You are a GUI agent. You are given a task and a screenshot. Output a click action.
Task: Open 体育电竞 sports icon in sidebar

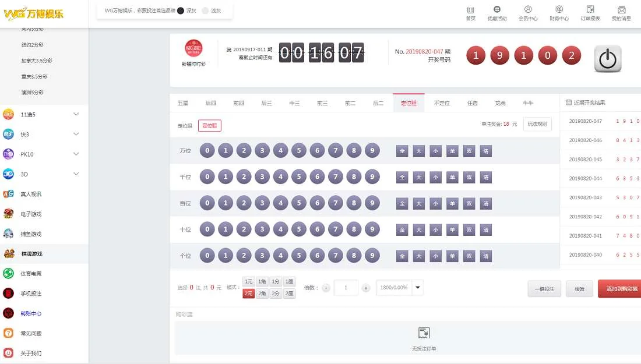[8, 273]
